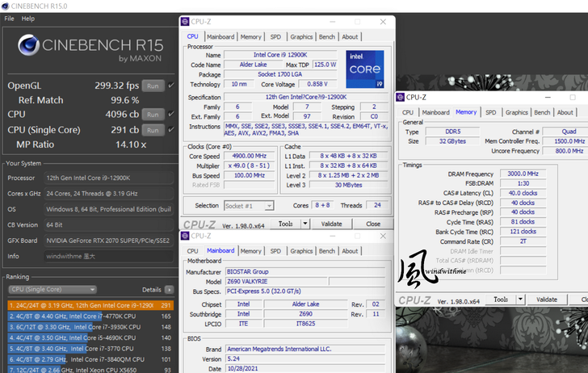The image size is (588, 373).
Task: Click the CPU-Z icon of the Mainboard window
Action: [x=187, y=237]
